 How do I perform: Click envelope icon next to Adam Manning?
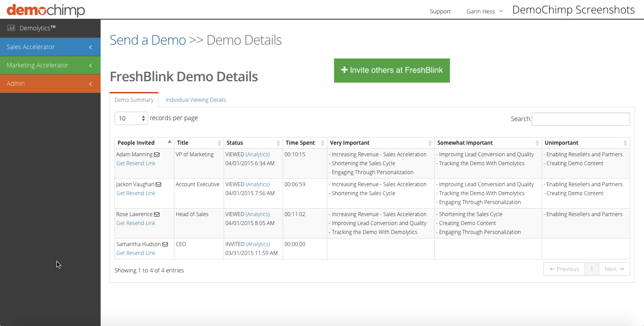pos(157,155)
